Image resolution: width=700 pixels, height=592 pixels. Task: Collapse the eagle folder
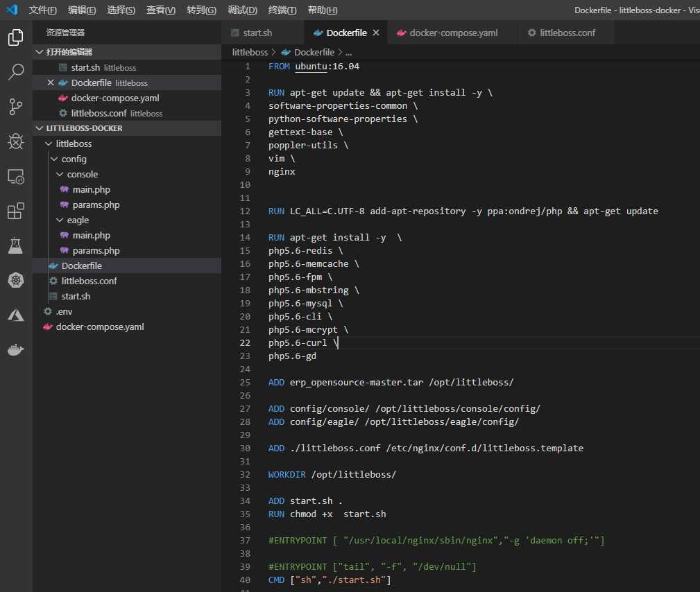pyautogui.click(x=60, y=220)
